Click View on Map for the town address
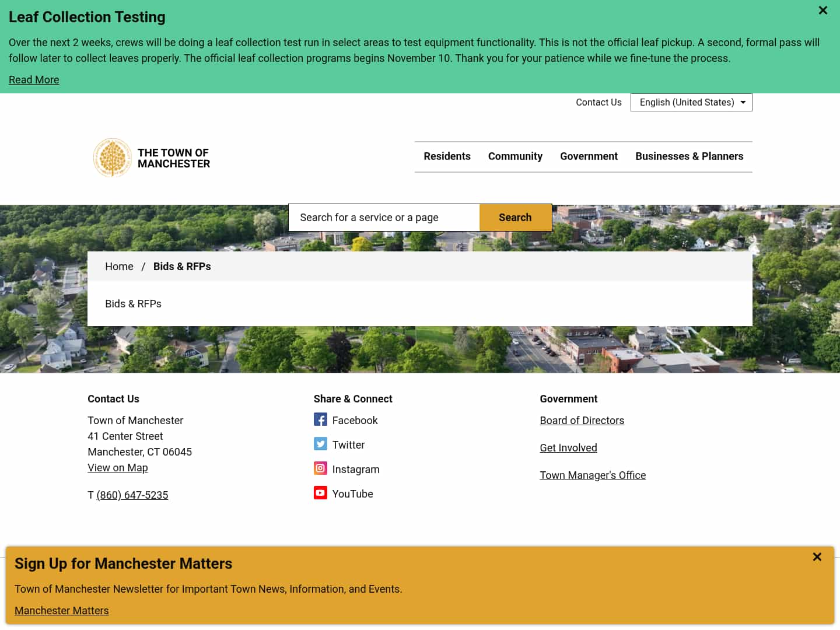This screenshot has height=630, width=840. (x=117, y=467)
